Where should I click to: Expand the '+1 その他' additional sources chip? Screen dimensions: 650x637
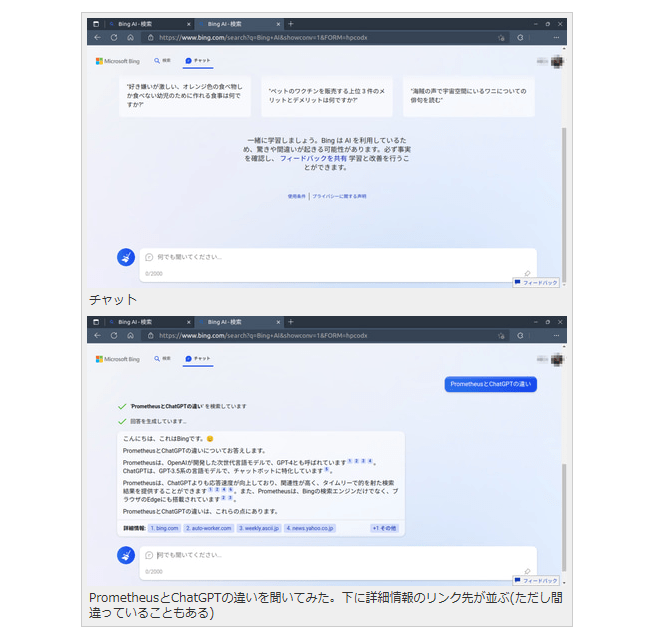click(x=384, y=527)
